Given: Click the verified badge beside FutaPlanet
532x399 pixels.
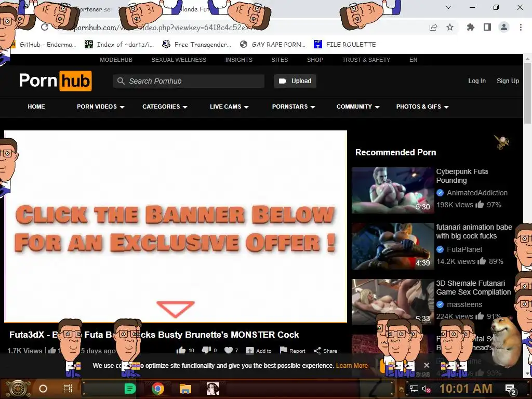Looking at the screenshot, I should [440, 249].
